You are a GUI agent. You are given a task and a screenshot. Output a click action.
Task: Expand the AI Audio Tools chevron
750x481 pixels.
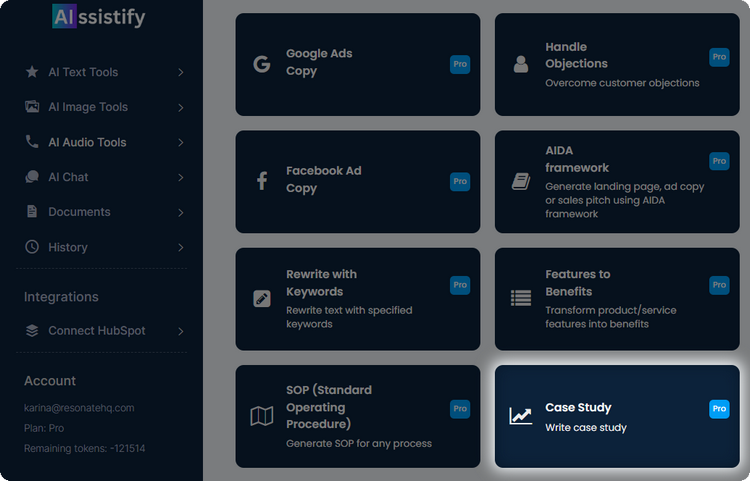tap(181, 142)
